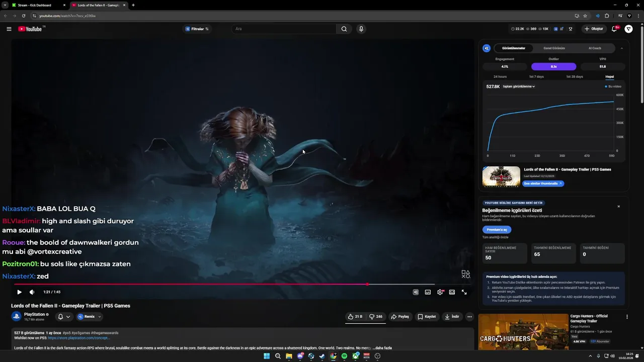
Task: Close the dislike insights panel
Action: [x=618, y=207]
